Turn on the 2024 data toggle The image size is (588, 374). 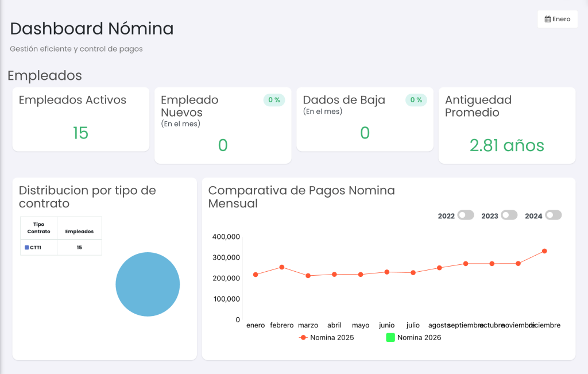point(553,215)
